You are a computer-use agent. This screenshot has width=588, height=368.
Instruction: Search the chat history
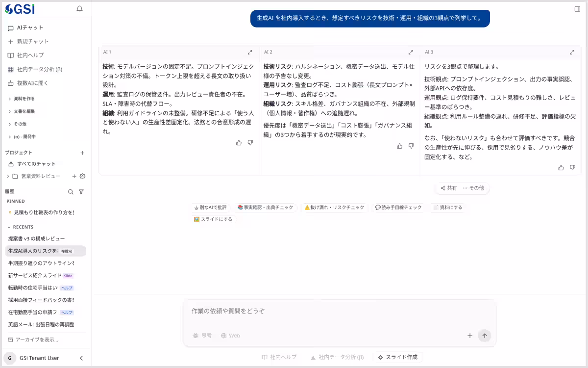point(71,192)
